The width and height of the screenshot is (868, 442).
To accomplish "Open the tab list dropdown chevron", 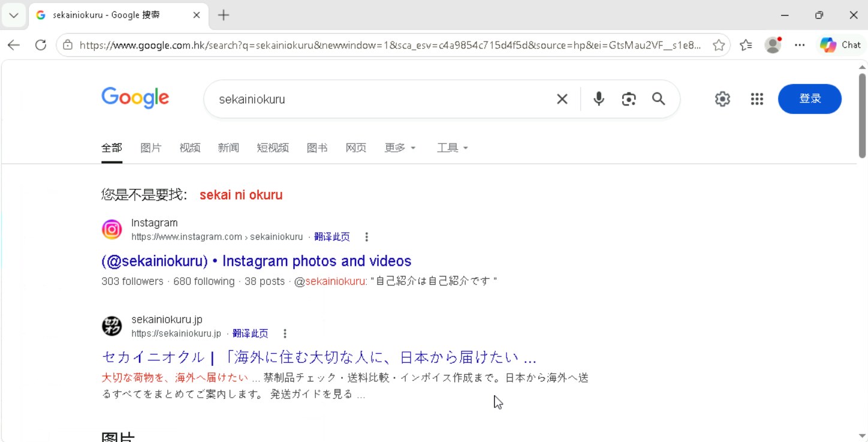I will point(14,16).
